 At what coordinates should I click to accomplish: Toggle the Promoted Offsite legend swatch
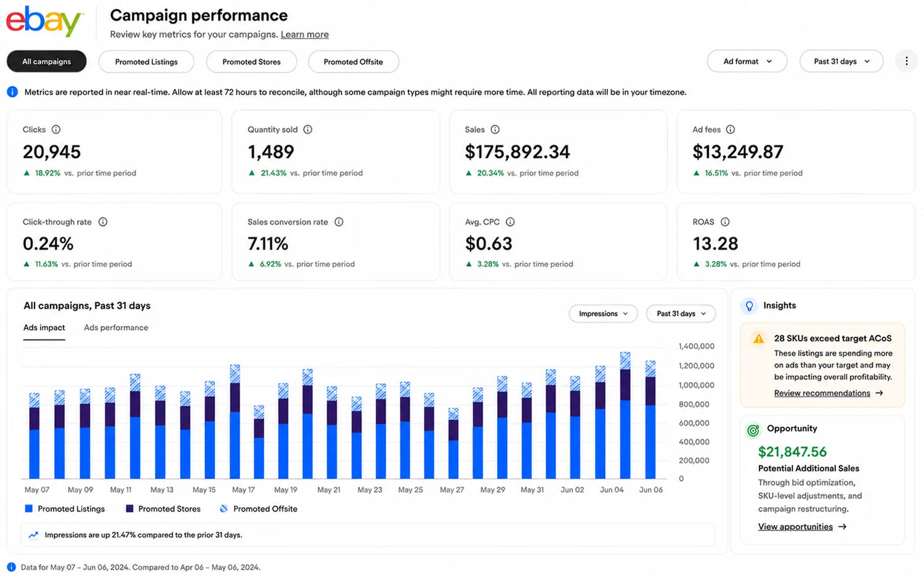(224, 509)
